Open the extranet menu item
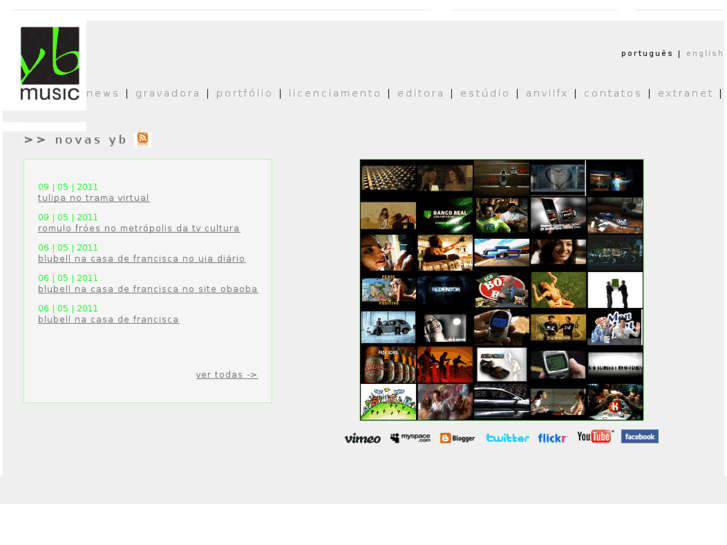 [685, 93]
